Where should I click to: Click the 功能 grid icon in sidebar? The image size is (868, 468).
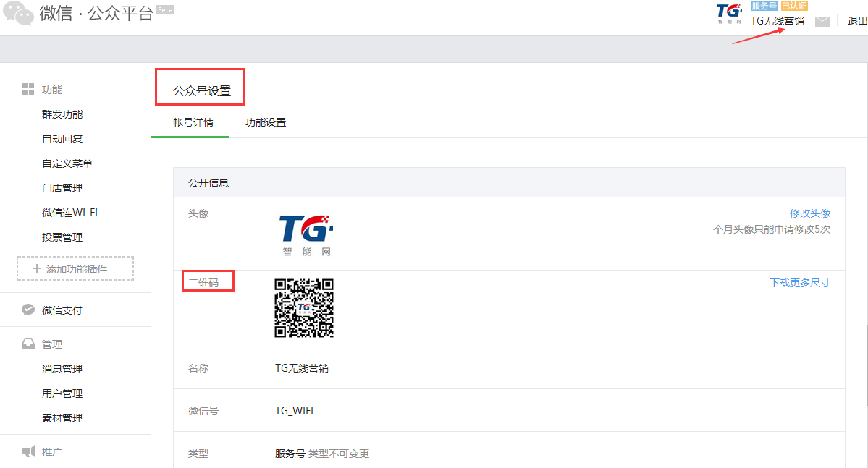(x=28, y=90)
